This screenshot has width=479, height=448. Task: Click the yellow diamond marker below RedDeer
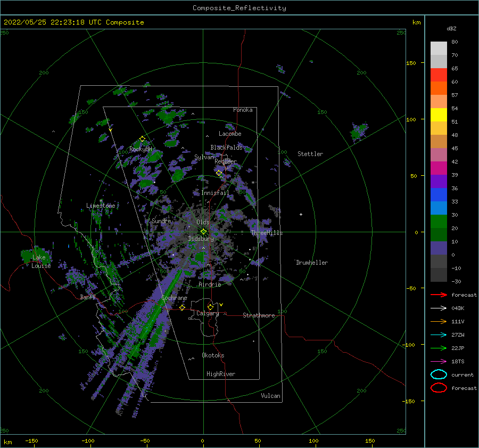pyautogui.click(x=219, y=173)
